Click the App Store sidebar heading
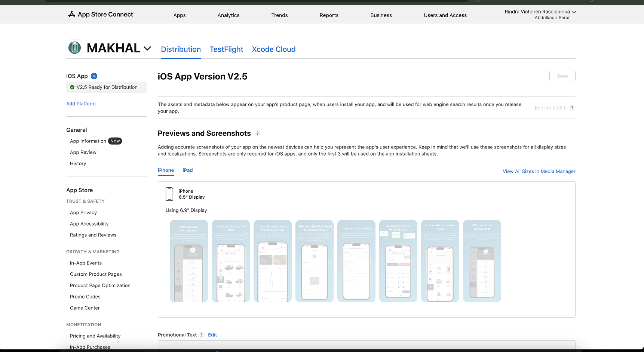This screenshot has width=644, height=352. tap(79, 190)
